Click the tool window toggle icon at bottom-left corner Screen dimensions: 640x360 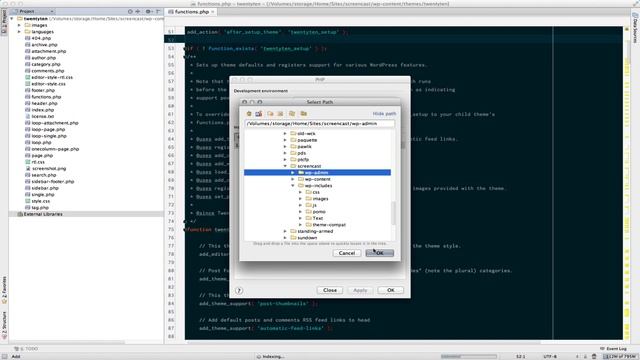coord(4,356)
